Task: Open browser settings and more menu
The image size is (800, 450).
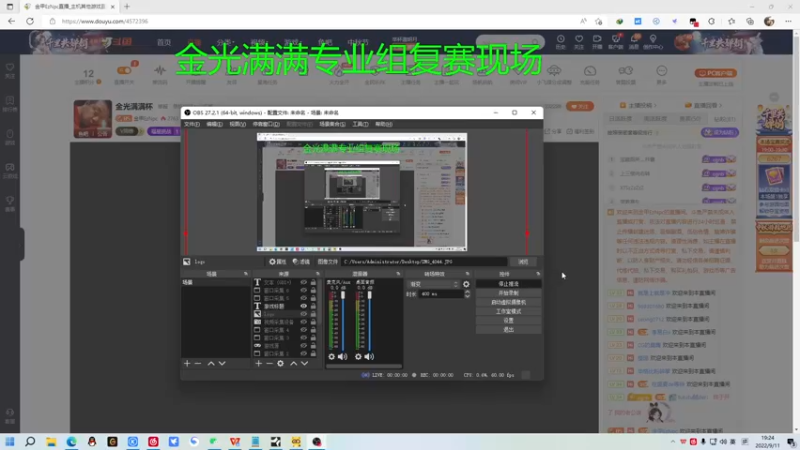Action: pyautogui.click(x=788, y=21)
